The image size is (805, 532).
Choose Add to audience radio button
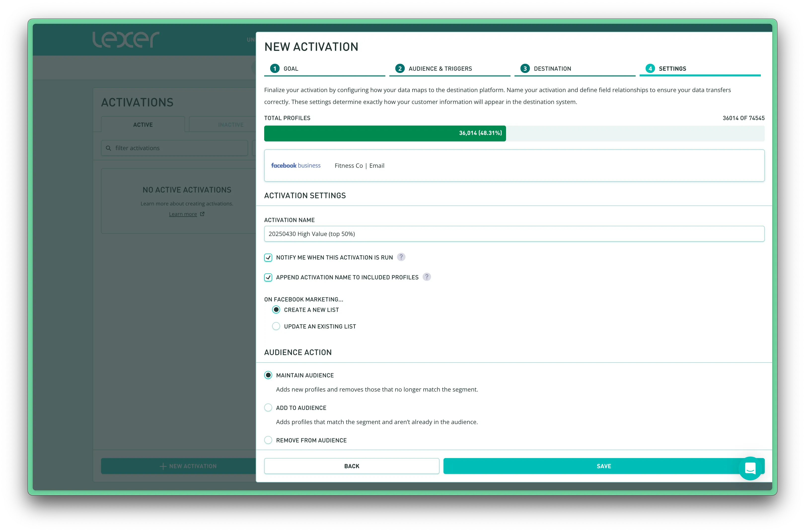click(268, 408)
